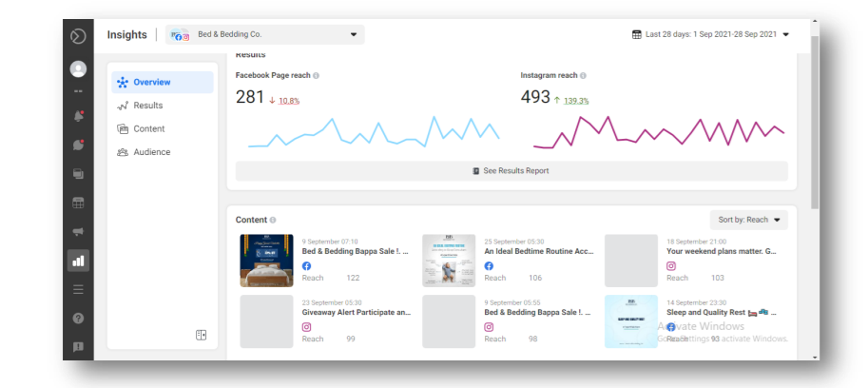Viewport: 868px width, 388px height.
Task: Open Last 28 days date range dropdown
Action: tap(711, 34)
